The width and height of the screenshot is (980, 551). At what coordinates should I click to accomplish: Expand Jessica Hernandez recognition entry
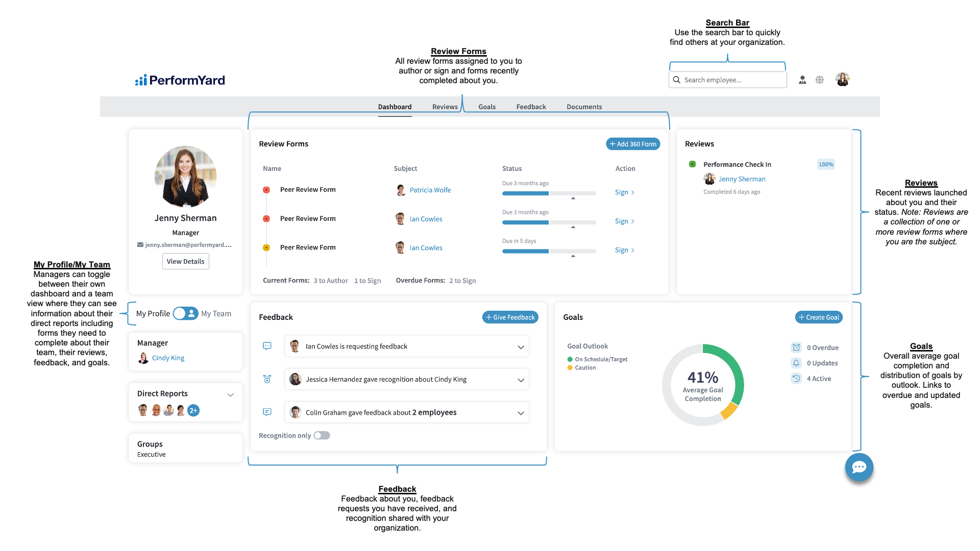[x=521, y=380]
